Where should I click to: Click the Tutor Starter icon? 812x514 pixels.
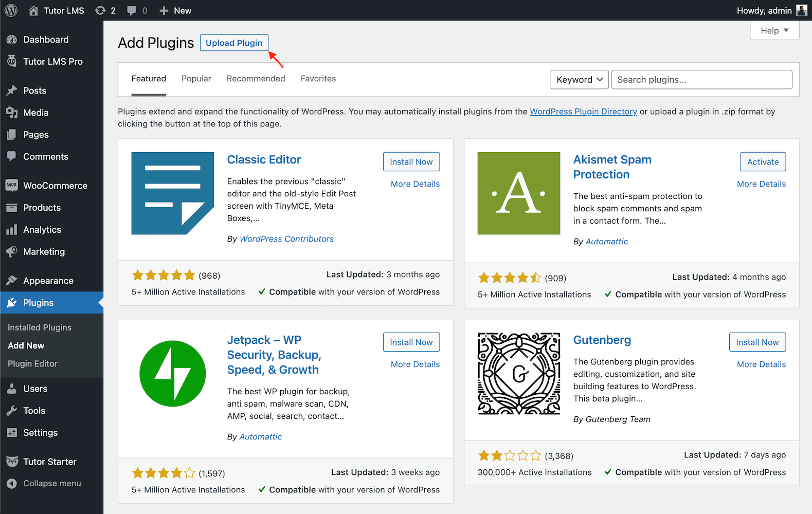pyautogui.click(x=12, y=462)
